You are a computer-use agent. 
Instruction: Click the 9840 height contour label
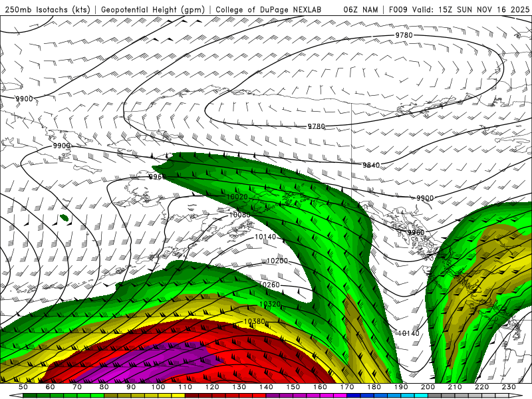pyautogui.click(x=371, y=165)
